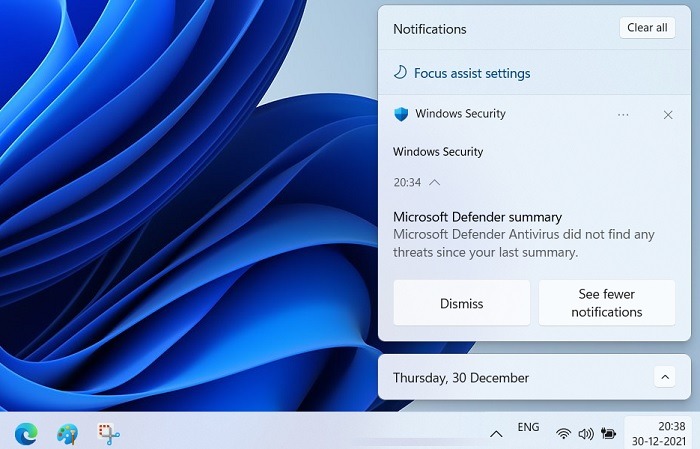Click the Windows Security shield icon

click(x=401, y=114)
